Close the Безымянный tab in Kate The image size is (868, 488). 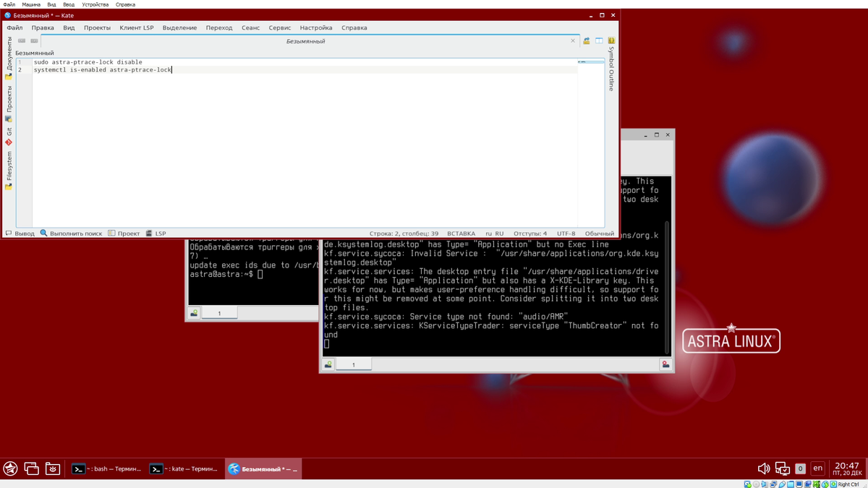(573, 41)
